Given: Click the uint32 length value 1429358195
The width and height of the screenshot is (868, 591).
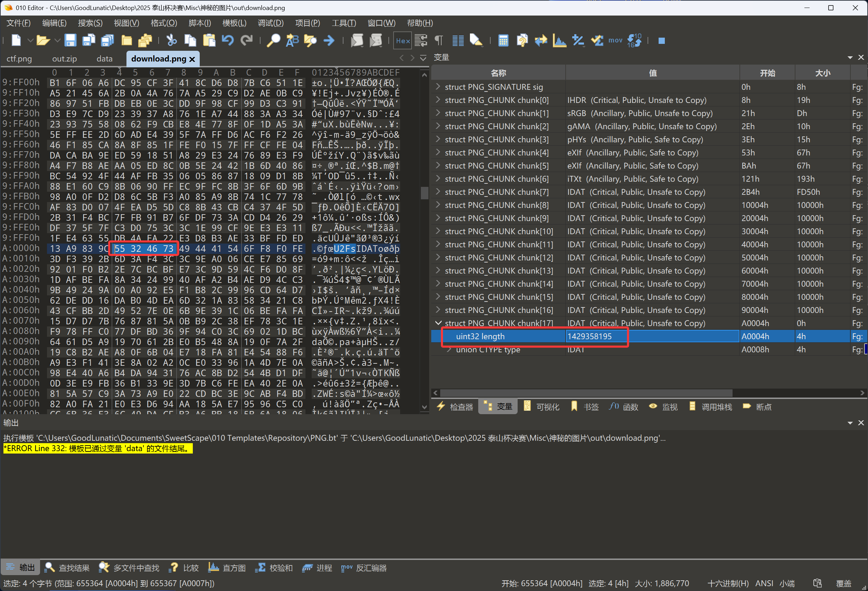Looking at the screenshot, I should point(589,336).
